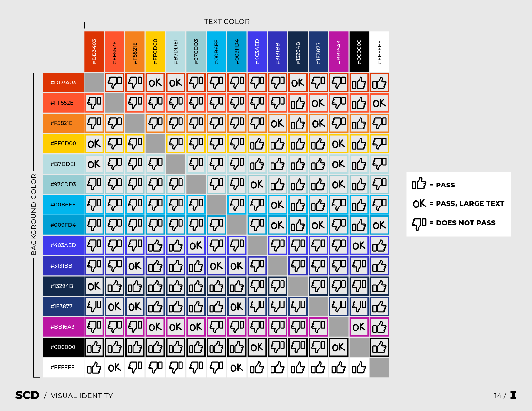Click OK icon for black text on #BB16A3 row
Image resolution: width=532 pixels, height=411 pixels.
click(359, 327)
